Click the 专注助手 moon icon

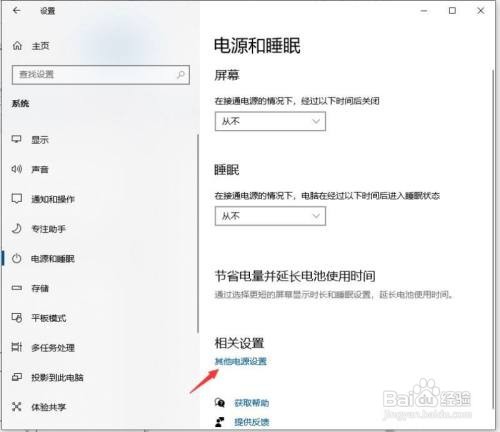(x=17, y=229)
